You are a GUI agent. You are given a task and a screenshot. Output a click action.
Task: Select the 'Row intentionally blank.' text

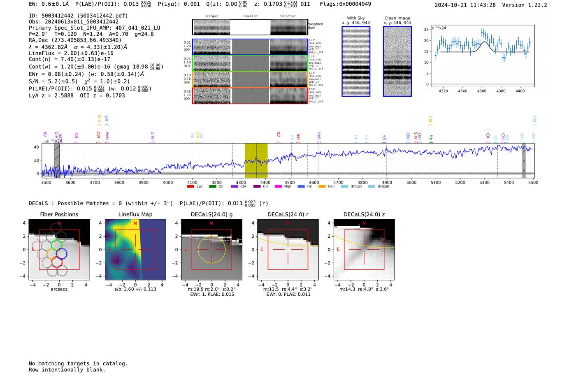tap(67, 370)
